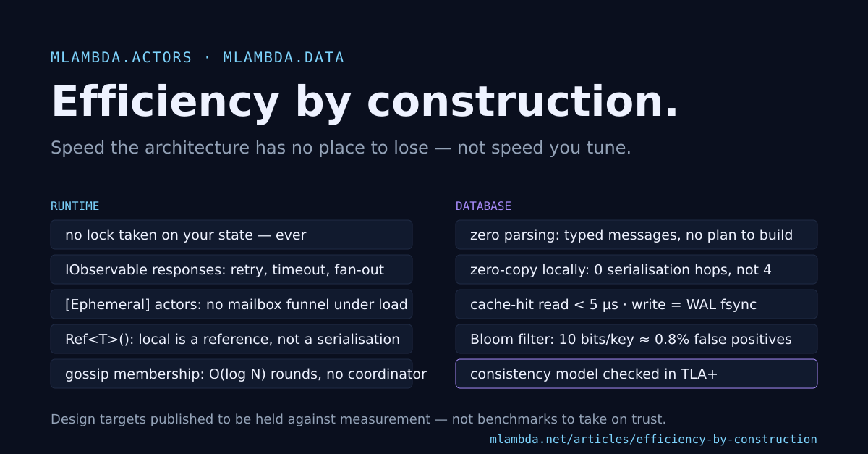Select the zero-copy locally row
Viewport: 868px width, 454px height.
(x=637, y=269)
